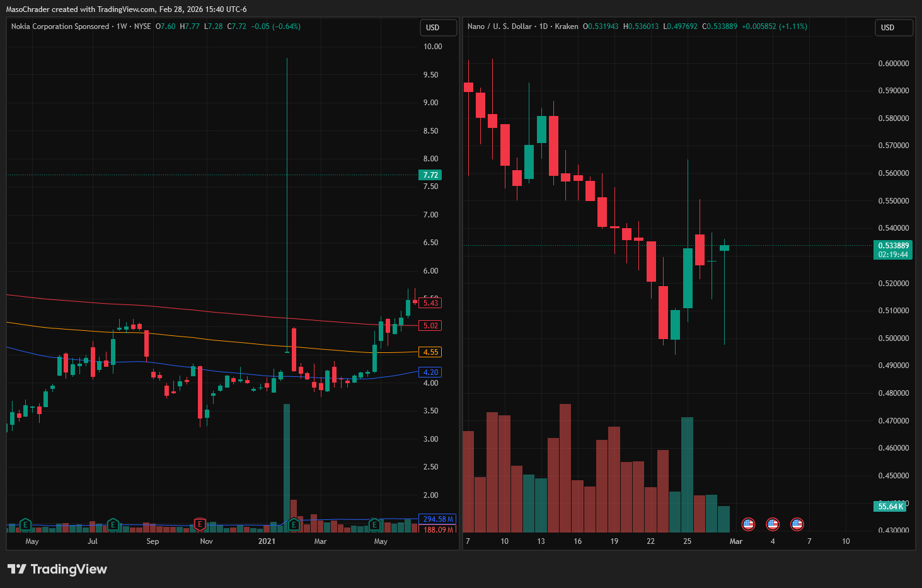This screenshot has height=588, width=922.
Task: Open the earnings marker beneath the tallest volume spike
Action: [294, 524]
